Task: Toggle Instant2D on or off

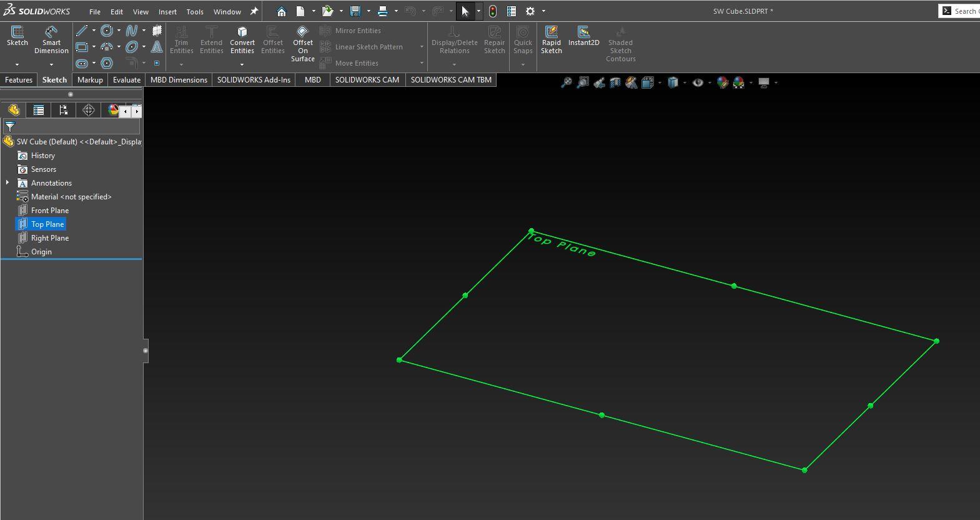Action: tap(583, 36)
